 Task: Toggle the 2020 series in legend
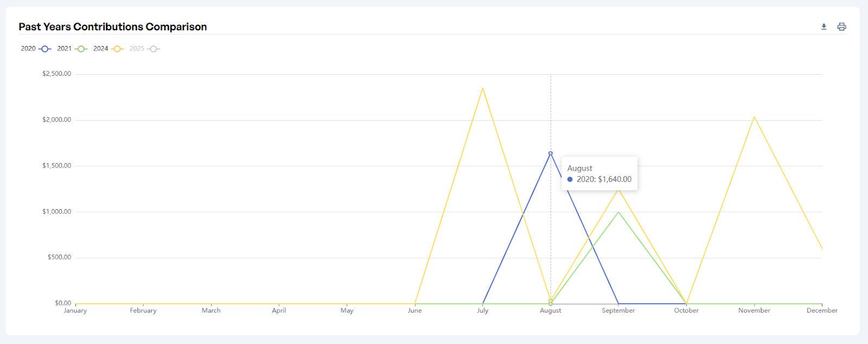pos(36,49)
